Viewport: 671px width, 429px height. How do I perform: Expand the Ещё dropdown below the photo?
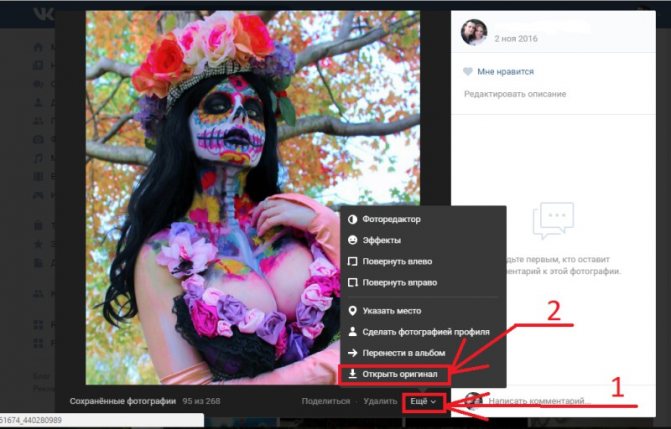coord(423,401)
